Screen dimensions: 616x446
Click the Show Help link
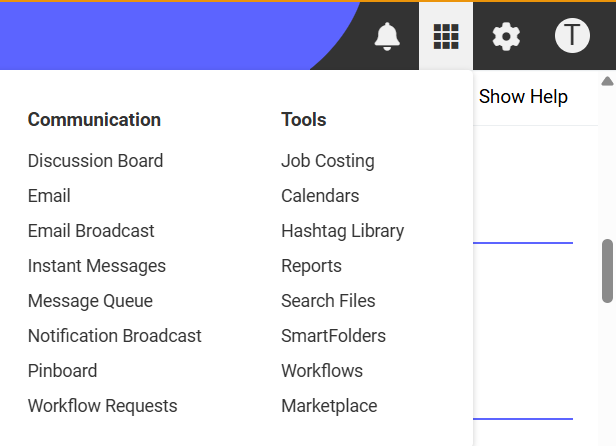(x=523, y=97)
